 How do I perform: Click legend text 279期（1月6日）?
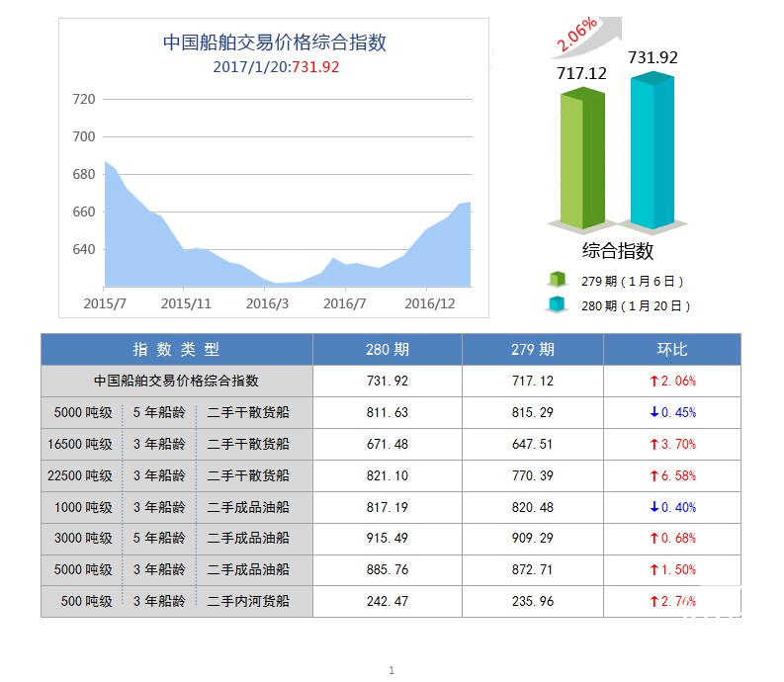tap(632, 281)
